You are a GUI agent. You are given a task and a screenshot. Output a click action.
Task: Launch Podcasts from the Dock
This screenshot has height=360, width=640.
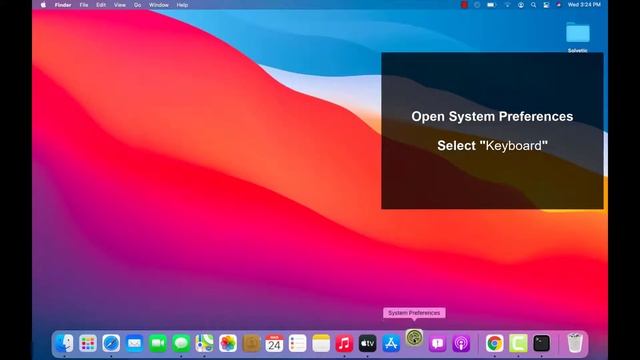click(461, 343)
